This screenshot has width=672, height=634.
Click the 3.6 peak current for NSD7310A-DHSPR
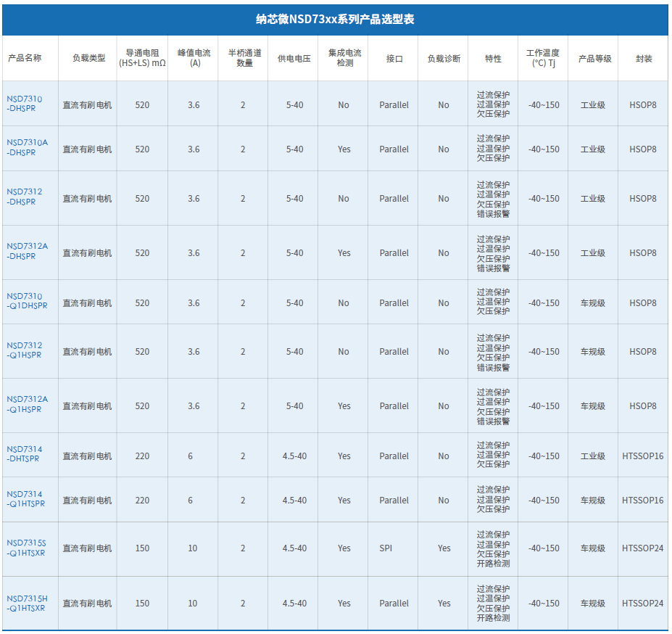tap(194, 149)
